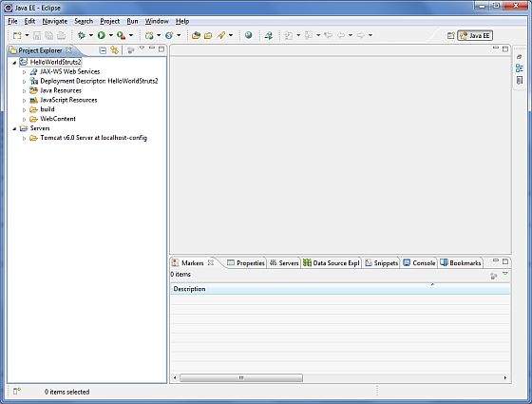This screenshot has height=404, width=532.
Task: Minimize the Project Explorer panel
Action: (152, 48)
